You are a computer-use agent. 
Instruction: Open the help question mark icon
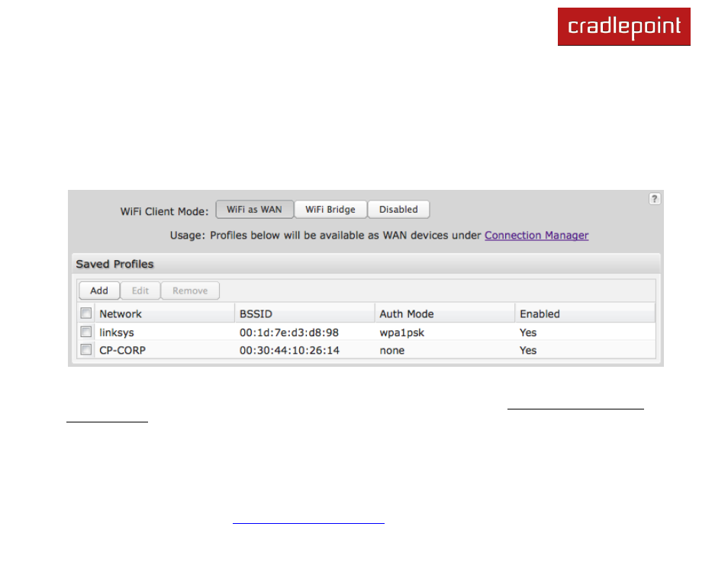coord(654,199)
